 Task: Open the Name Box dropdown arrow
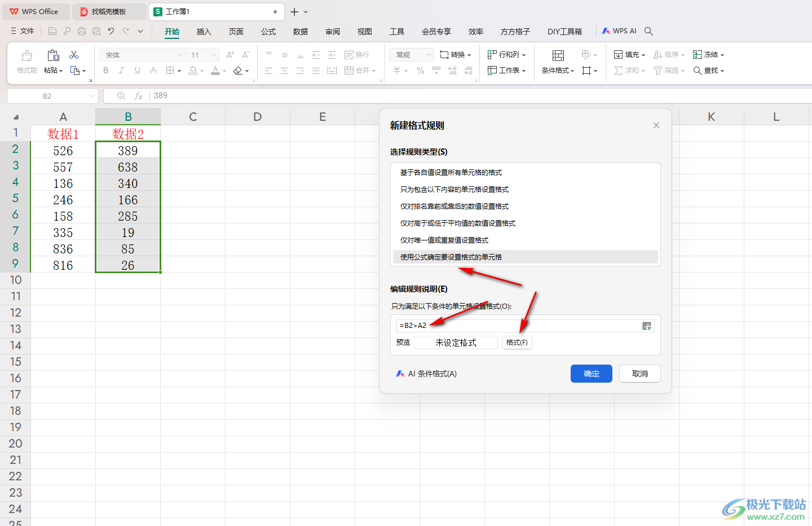click(92, 96)
